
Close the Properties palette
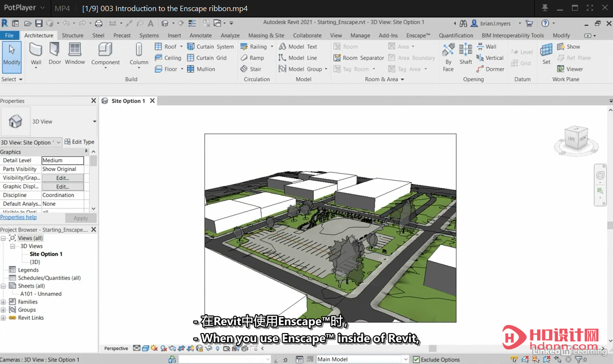click(94, 100)
